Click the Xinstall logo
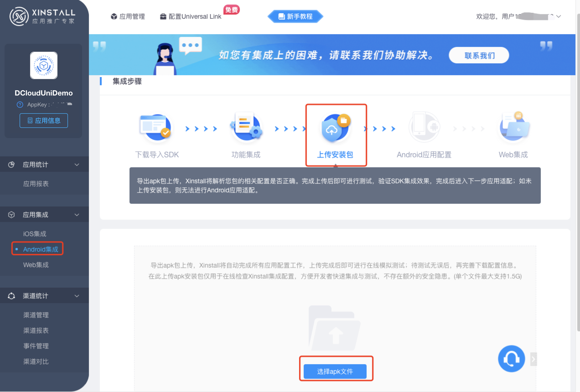Screen dimensions: 580x392 [42, 16]
